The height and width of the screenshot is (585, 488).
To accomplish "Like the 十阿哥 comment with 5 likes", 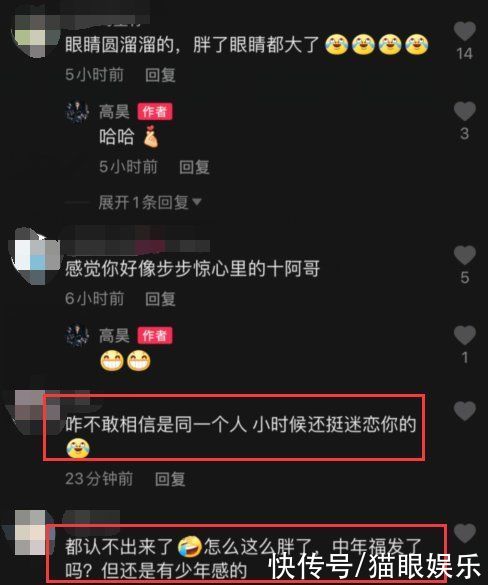I will pyautogui.click(x=464, y=255).
